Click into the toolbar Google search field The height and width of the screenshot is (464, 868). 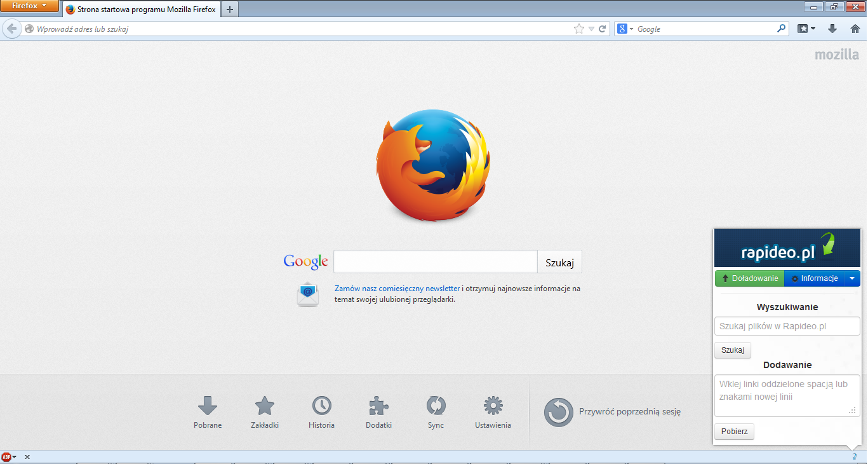pyautogui.click(x=705, y=29)
